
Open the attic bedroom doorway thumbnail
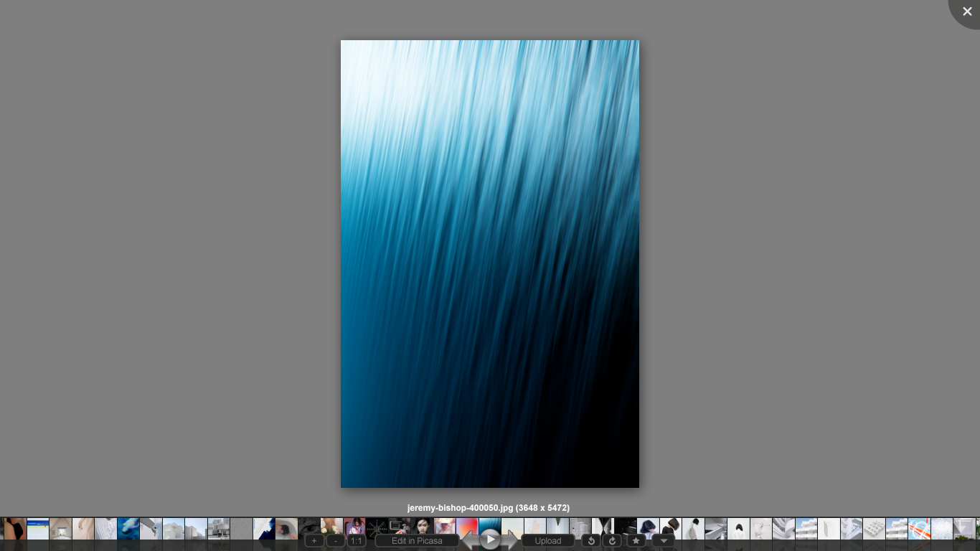(61, 528)
